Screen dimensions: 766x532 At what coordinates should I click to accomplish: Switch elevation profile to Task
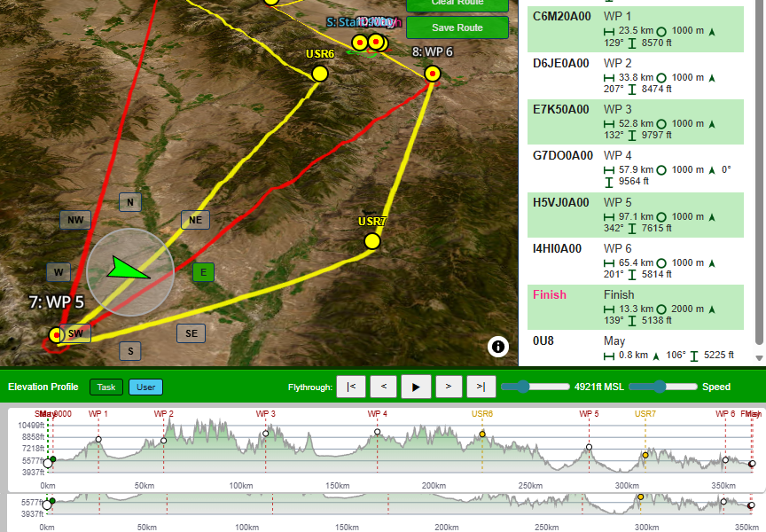click(x=106, y=387)
